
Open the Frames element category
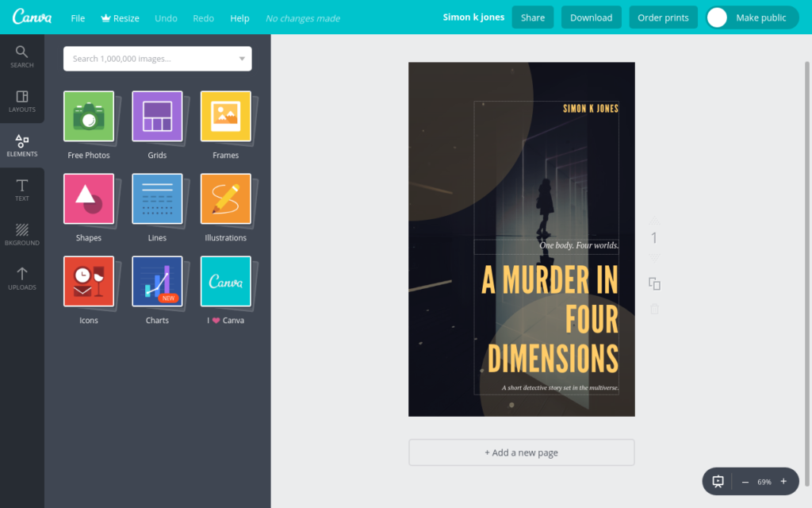point(226,117)
